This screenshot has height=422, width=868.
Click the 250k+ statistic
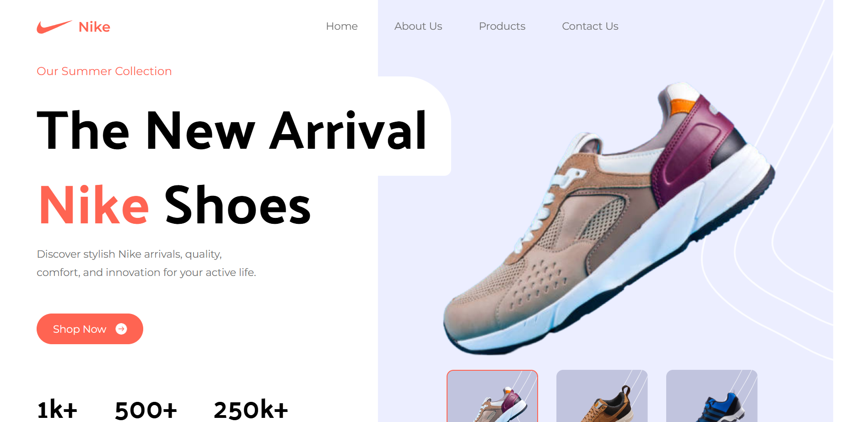[x=251, y=409]
